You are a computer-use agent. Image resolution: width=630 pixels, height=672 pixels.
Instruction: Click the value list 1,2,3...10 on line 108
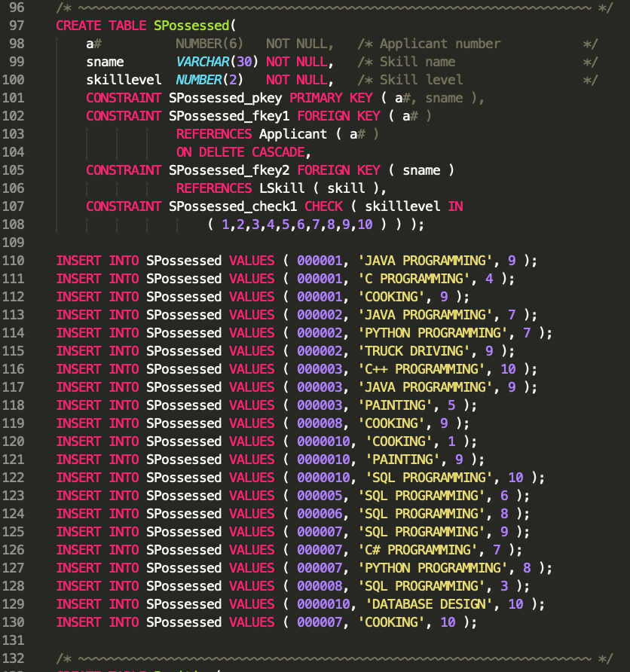pos(297,225)
